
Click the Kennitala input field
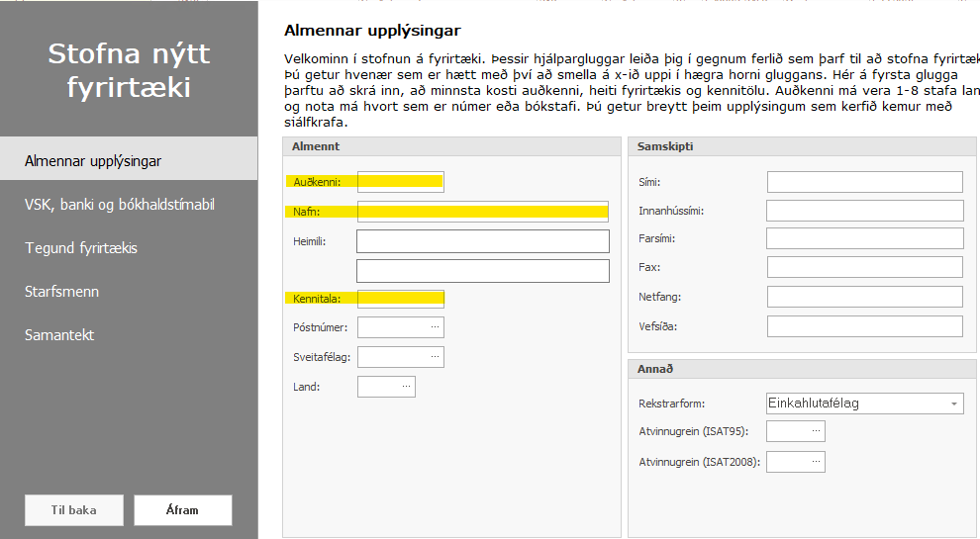click(x=401, y=299)
